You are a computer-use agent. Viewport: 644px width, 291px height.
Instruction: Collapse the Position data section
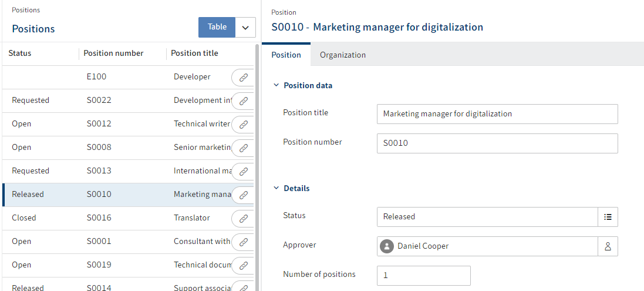pos(277,85)
